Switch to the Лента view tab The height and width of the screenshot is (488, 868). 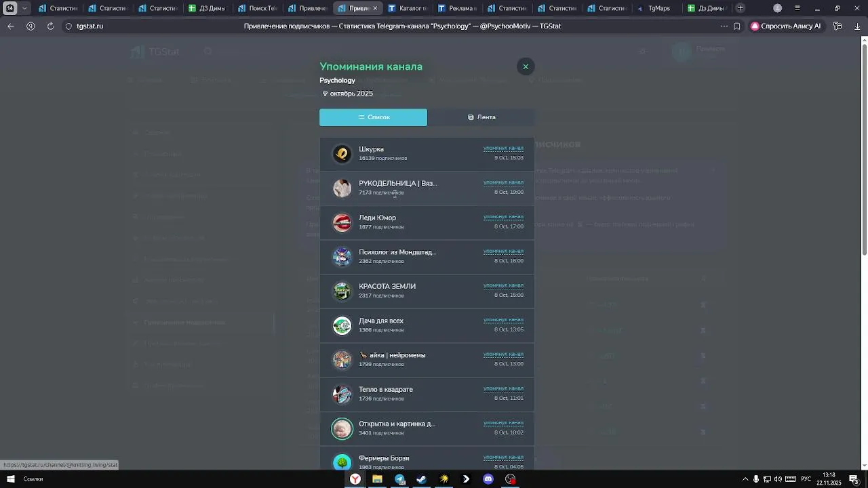(x=481, y=117)
